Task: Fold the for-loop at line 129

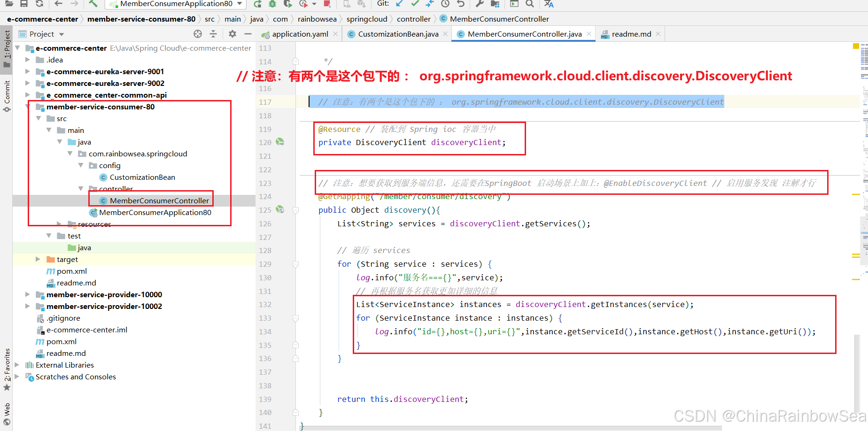Action: coord(295,264)
